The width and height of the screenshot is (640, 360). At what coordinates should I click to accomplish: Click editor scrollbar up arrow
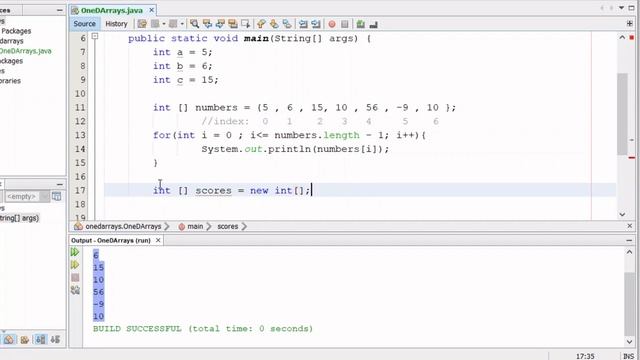click(x=622, y=37)
